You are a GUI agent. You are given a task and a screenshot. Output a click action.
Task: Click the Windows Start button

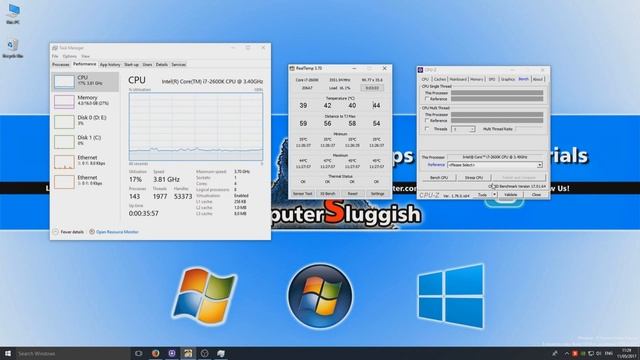[x=7, y=353]
